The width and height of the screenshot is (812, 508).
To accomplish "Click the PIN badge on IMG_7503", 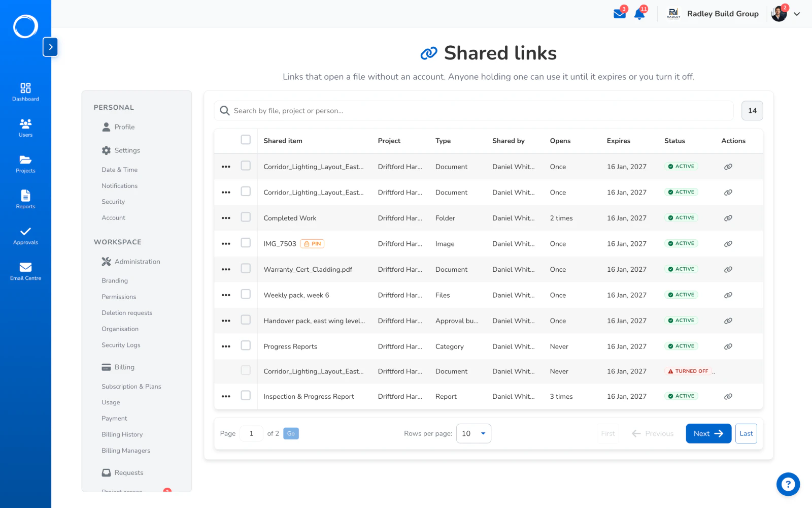I will point(312,244).
